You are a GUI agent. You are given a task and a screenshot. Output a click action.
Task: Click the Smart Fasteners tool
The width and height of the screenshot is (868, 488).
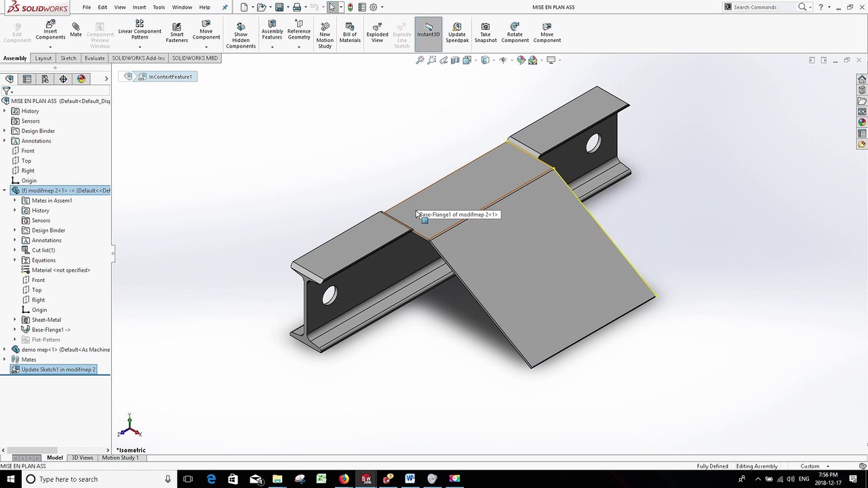click(x=177, y=33)
